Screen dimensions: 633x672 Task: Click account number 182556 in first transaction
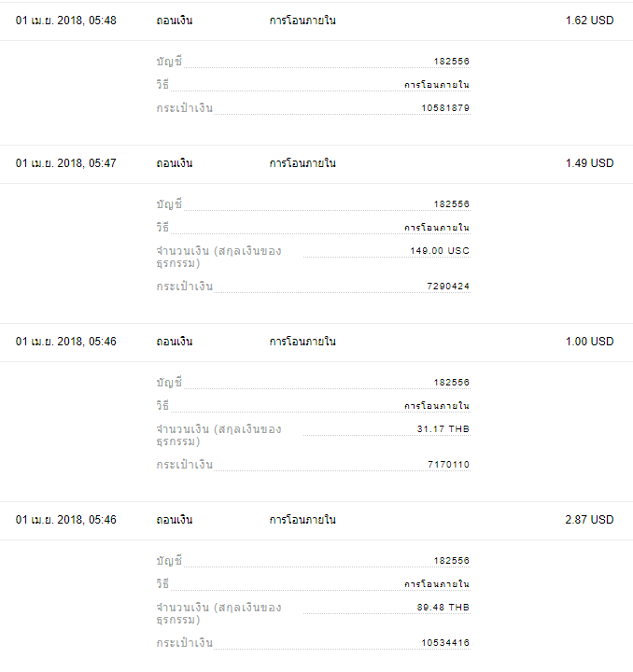[451, 62]
